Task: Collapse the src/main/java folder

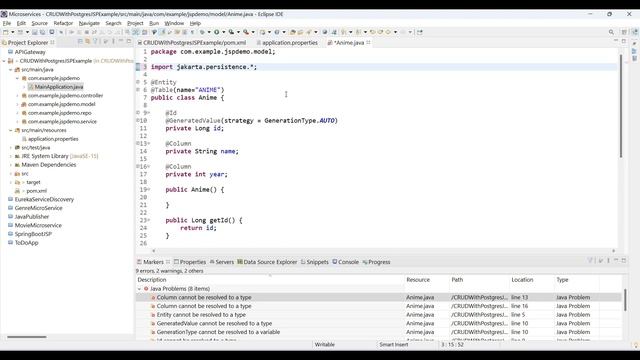Action: point(11,69)
